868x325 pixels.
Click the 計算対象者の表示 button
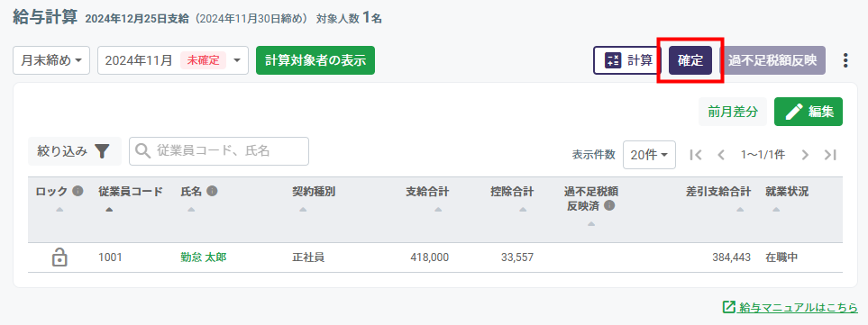pyautogui.click(x=315, y=60)
